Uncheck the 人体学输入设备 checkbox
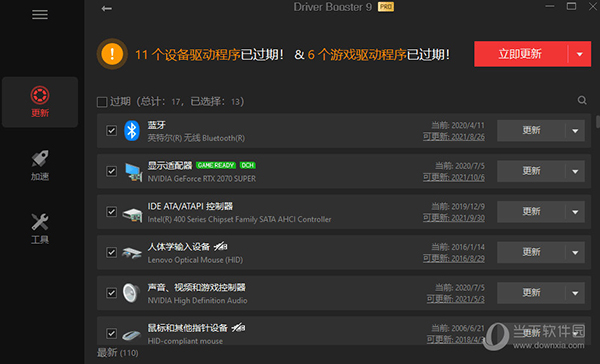The height and width of the screenshot is (364, 600). (x=111, y=252)
